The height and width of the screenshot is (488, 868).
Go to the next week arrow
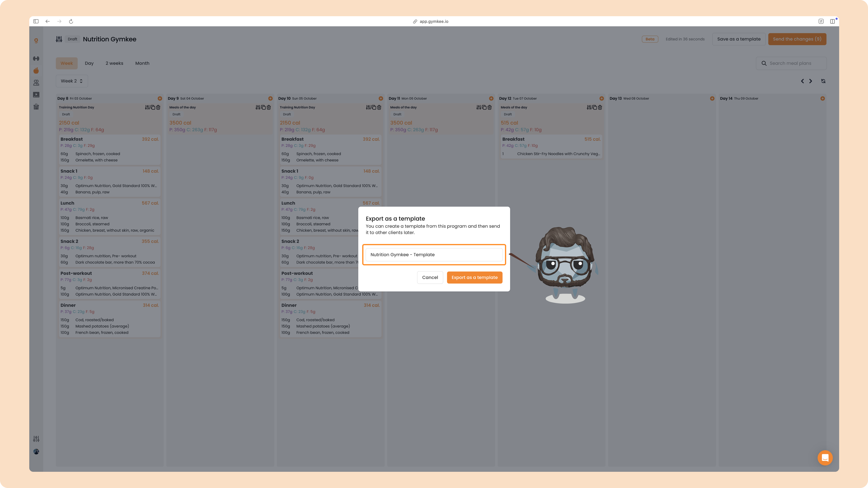tap(811, 81)
